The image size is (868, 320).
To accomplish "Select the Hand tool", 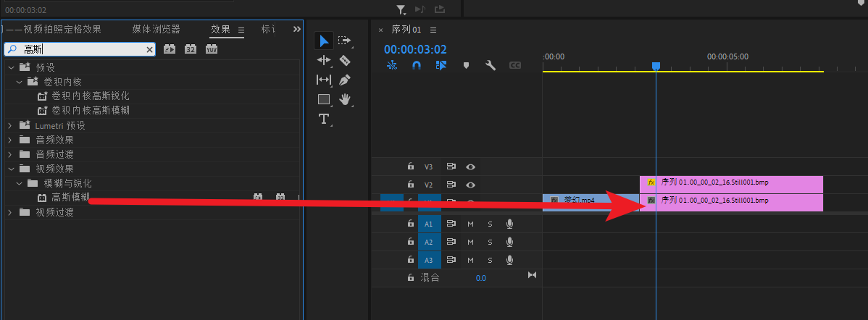I will coord(345,99).
